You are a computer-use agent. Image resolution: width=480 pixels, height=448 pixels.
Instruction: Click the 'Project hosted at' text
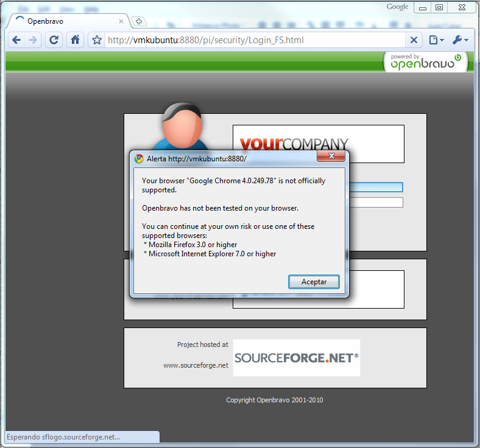click(x=203, y=345)
